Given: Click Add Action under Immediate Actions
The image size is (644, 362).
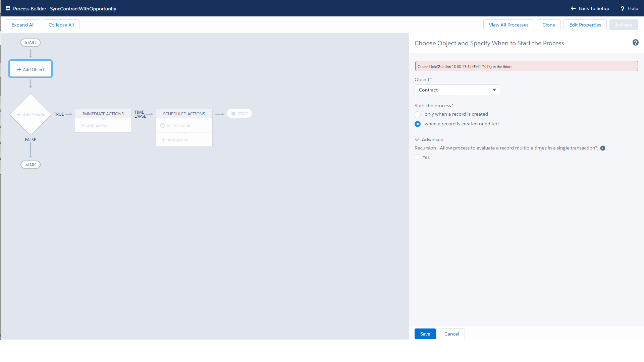Looking at the screenshot, I should pyautogui.click(x=94, y=126).
